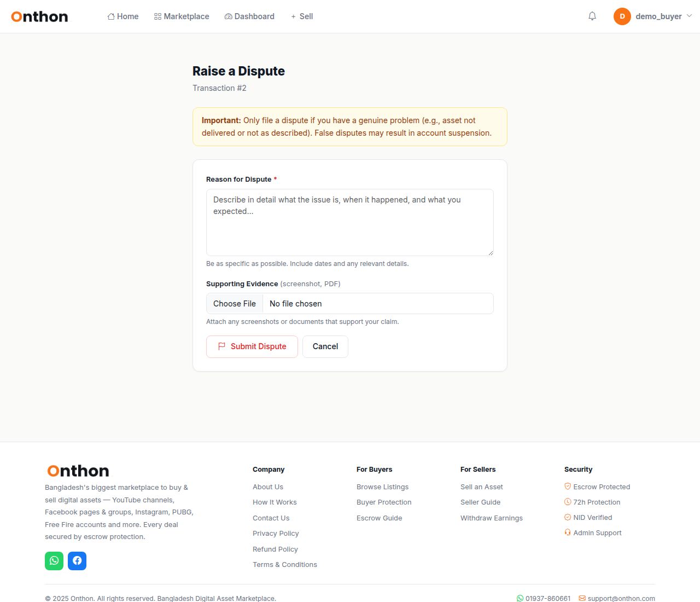700x602 pixels.
Task: Open WhatsApp green social icon
Action: tap(54, 560)
